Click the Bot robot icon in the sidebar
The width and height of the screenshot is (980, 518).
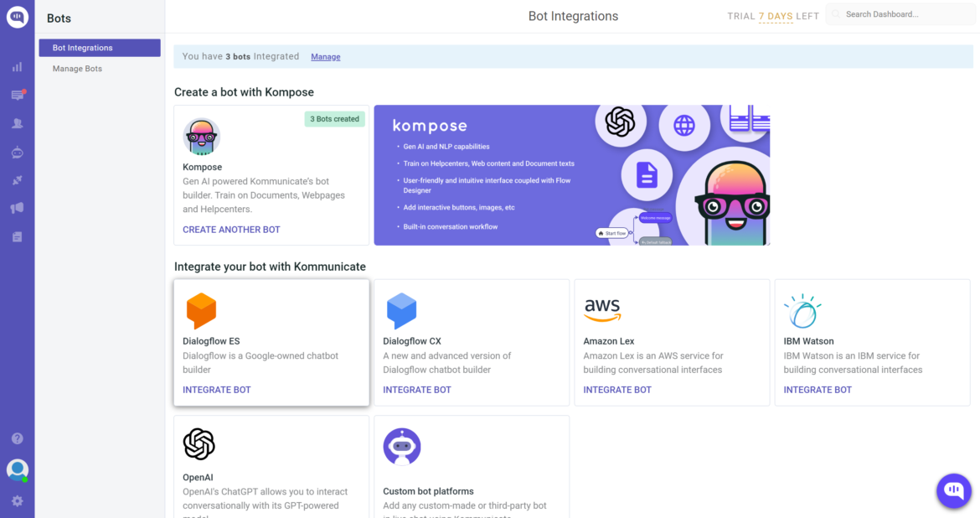pyautogui.click(x=17, y=152)
